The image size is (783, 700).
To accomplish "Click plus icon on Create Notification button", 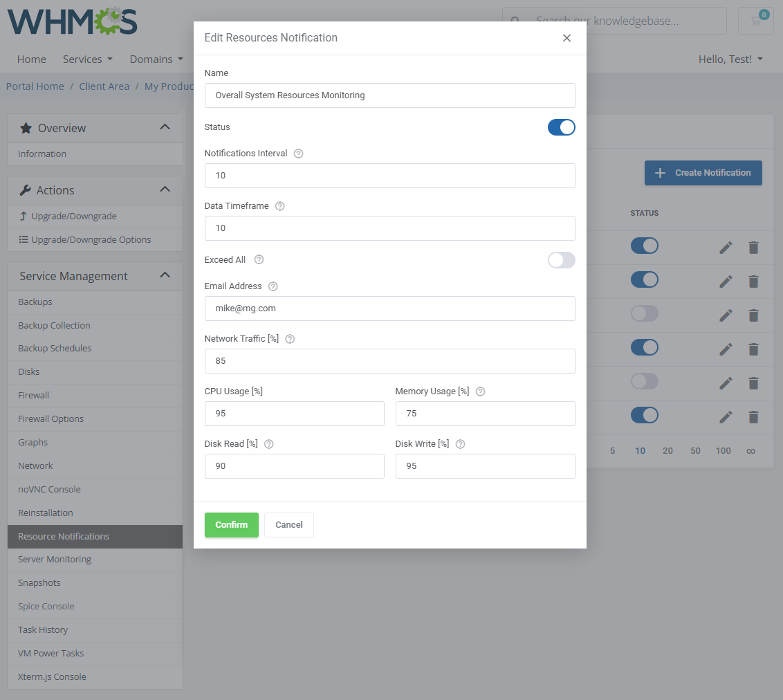I will (660, 173).
